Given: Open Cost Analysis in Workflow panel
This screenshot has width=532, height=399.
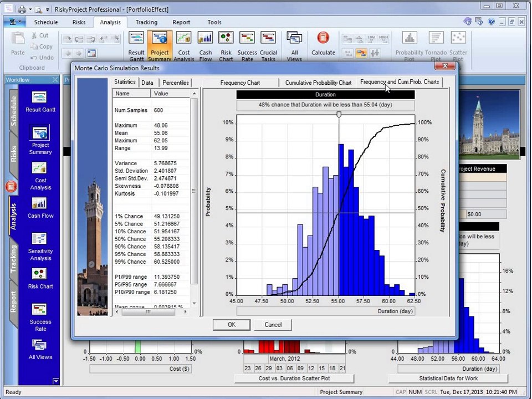Looking at the screenshot, I should 40,176.
